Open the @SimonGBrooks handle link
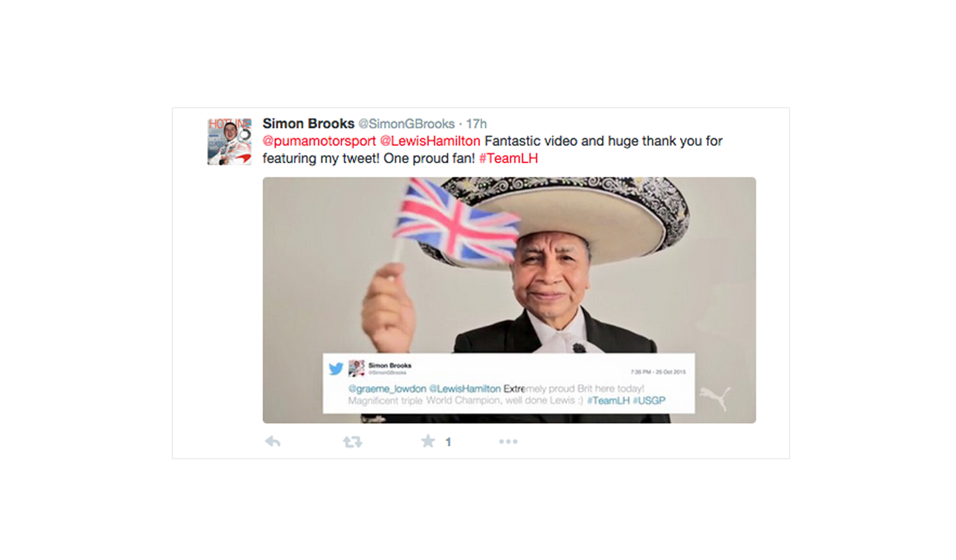Image resolution: width=956 pixels, height=560 pixels. pos(406,124)
